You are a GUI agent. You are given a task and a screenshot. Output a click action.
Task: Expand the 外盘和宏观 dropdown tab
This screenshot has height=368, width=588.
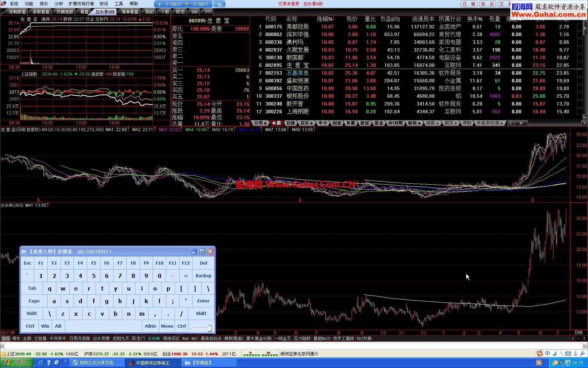pyautogui.click(x=490, y=123)
